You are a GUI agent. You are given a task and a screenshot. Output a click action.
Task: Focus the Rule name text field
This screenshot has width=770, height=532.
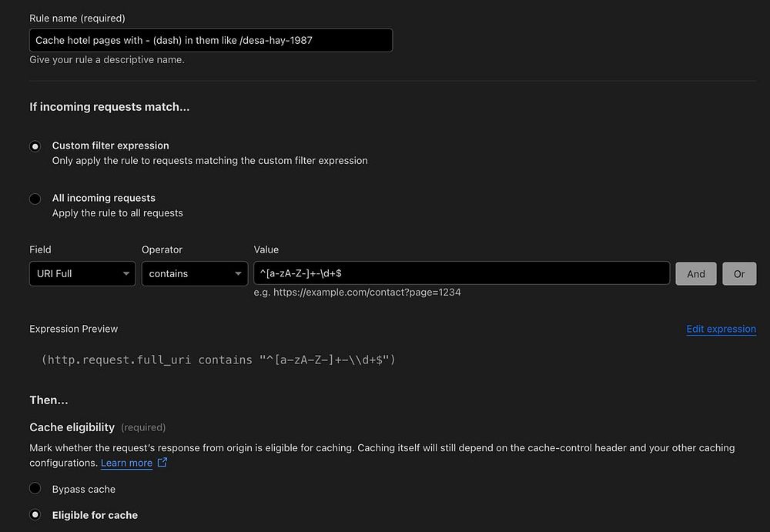(x=211, y=40)
